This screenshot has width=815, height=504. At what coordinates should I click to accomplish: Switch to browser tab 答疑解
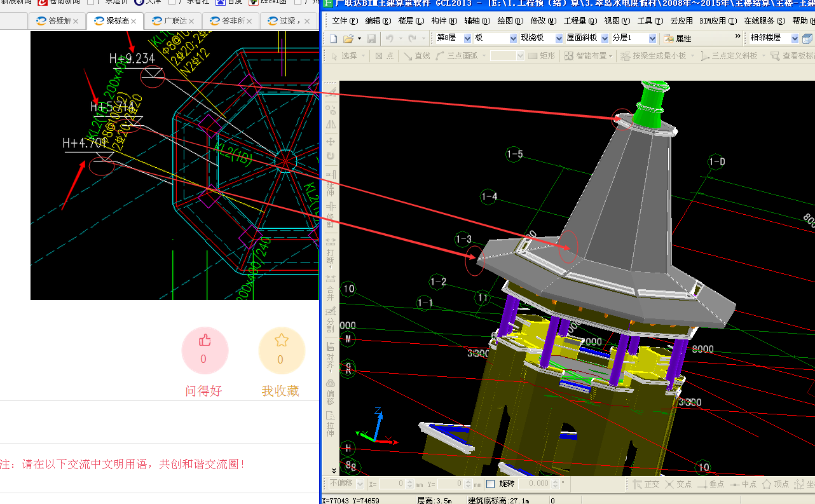pyautogui.click(x=58, y=21)
